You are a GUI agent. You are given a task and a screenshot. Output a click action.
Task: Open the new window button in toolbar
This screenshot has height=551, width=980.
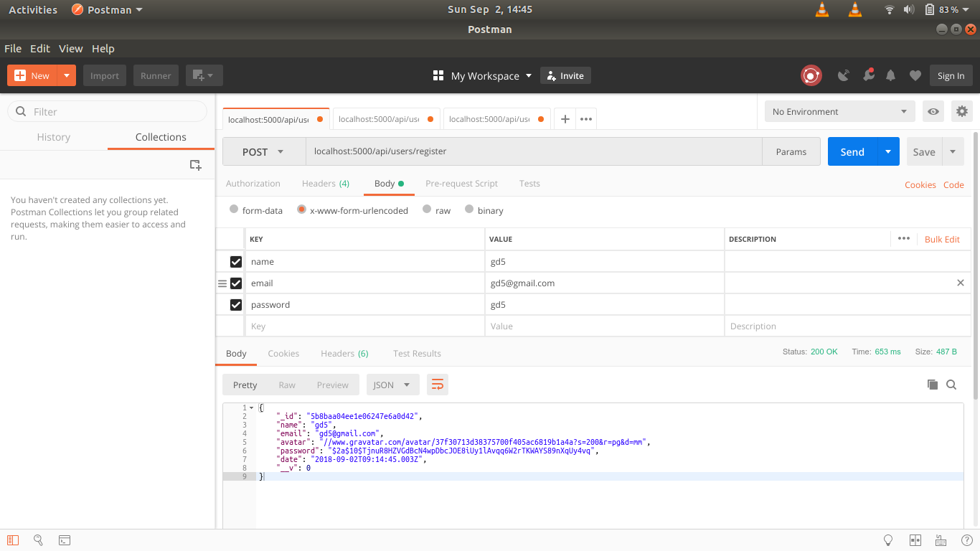204,75
